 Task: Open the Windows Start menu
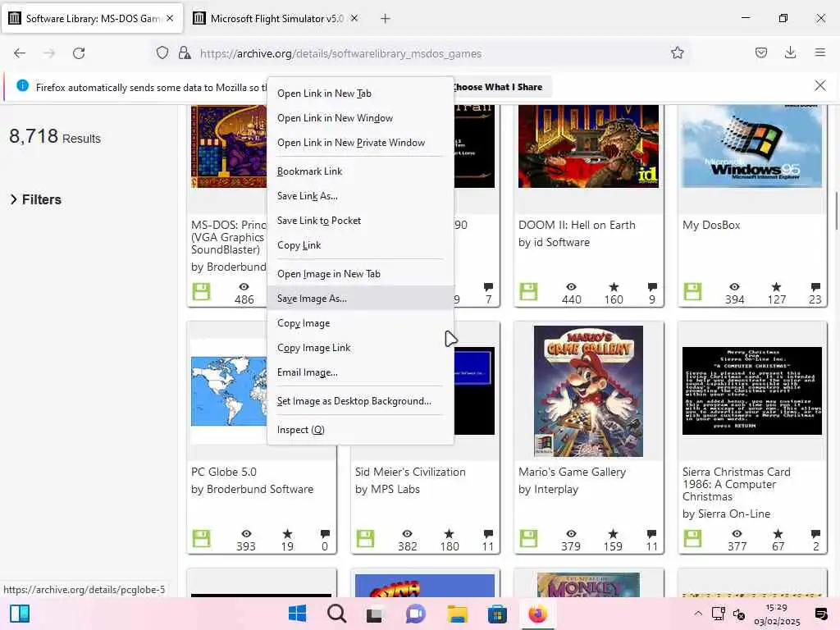297,614
